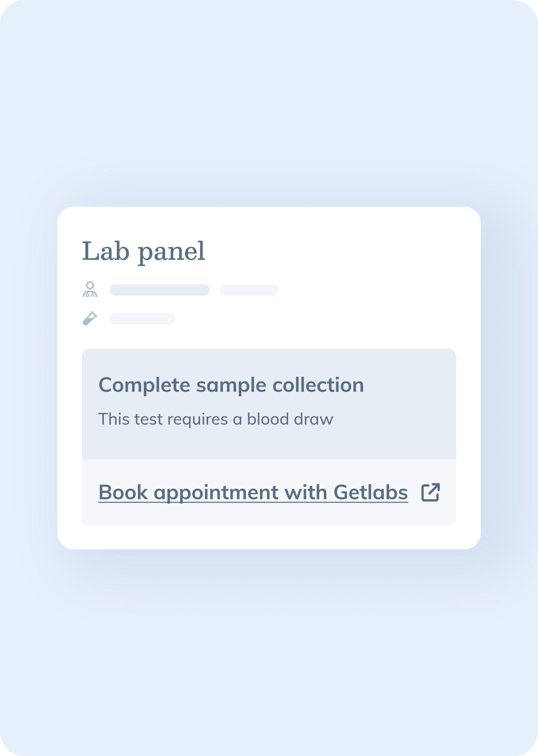Click the Complete sample collection heading
The width and height of the screenshot is (538, 756).
point(231,385)
